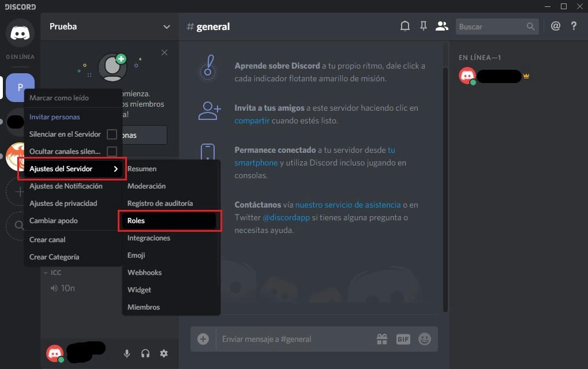Click the attach file plus icon

(203, 339)
